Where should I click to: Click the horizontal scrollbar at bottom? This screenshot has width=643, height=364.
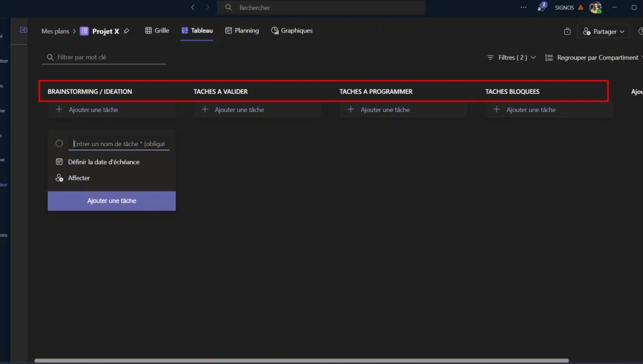(x=301, y=361)
